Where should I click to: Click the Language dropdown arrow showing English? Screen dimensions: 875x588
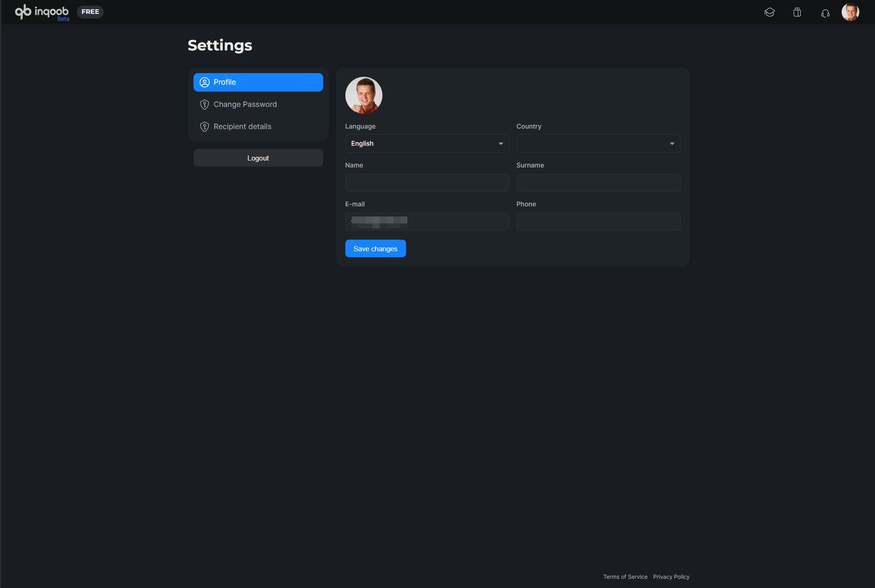pyautogui.click(x=500, y=143)
